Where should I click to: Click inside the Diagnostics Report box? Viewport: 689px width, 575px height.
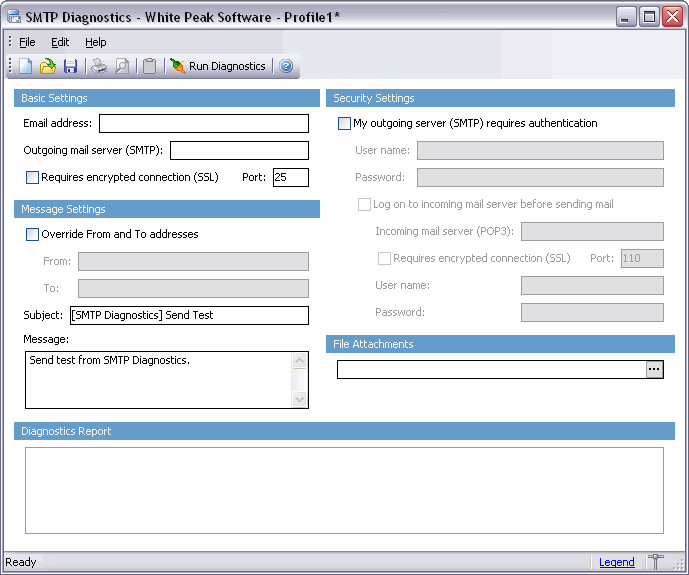pos(344,491)
